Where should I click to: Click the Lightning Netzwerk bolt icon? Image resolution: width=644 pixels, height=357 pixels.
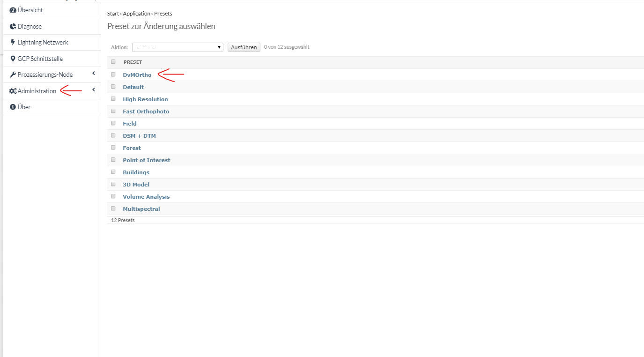pyautogui.click(x=13, y=42)
